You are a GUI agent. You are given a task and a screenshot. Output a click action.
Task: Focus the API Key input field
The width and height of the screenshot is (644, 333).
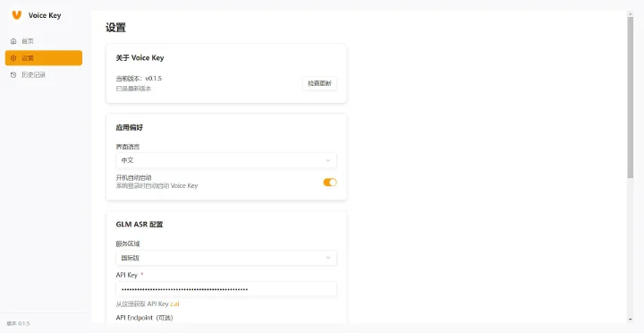226,289
